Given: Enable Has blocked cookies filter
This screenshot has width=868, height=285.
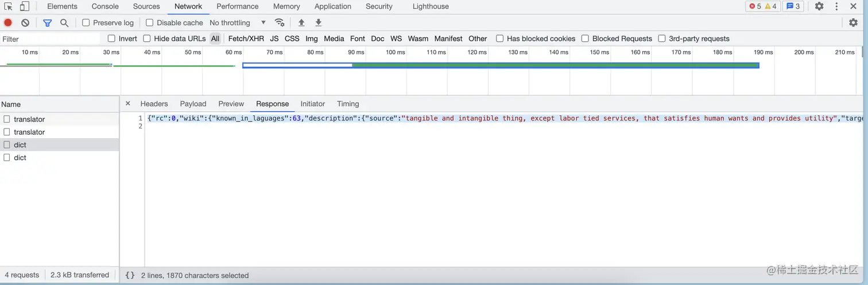Looking at the screenshot, I should pos(500,38).
